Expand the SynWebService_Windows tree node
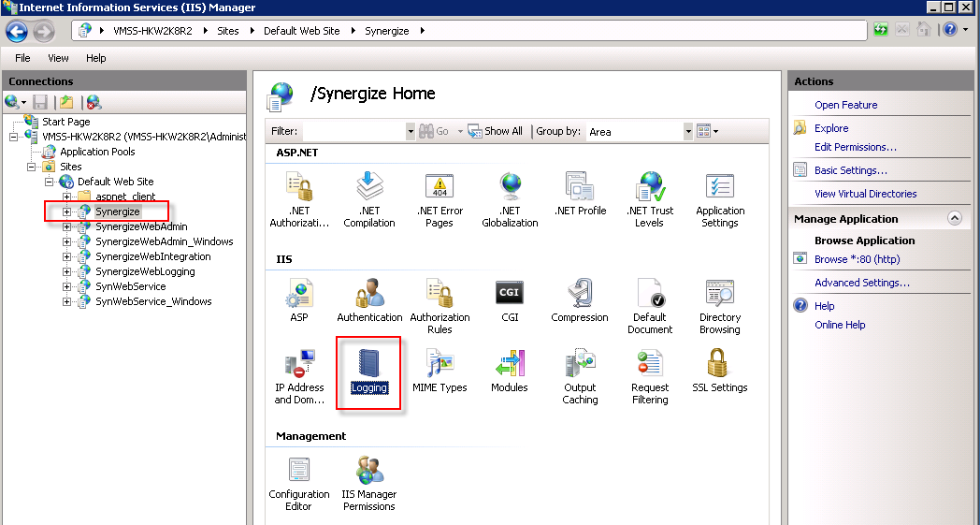The image size is (980, 525). (67, 302)
